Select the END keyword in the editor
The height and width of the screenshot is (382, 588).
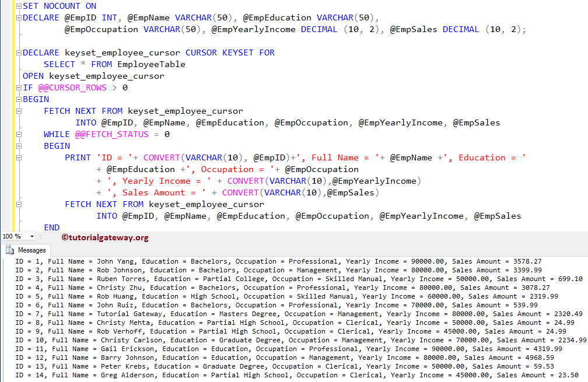pos(52,227)
